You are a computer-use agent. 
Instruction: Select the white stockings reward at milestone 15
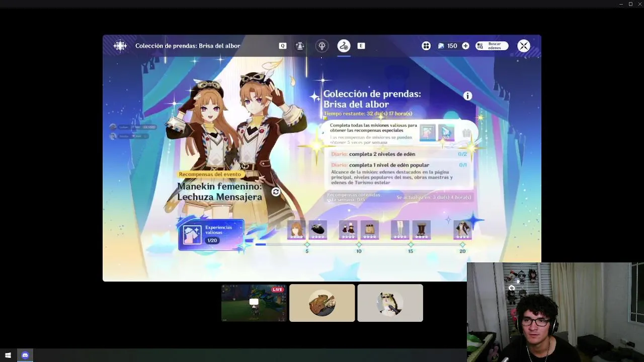click(x=400, y=230)
